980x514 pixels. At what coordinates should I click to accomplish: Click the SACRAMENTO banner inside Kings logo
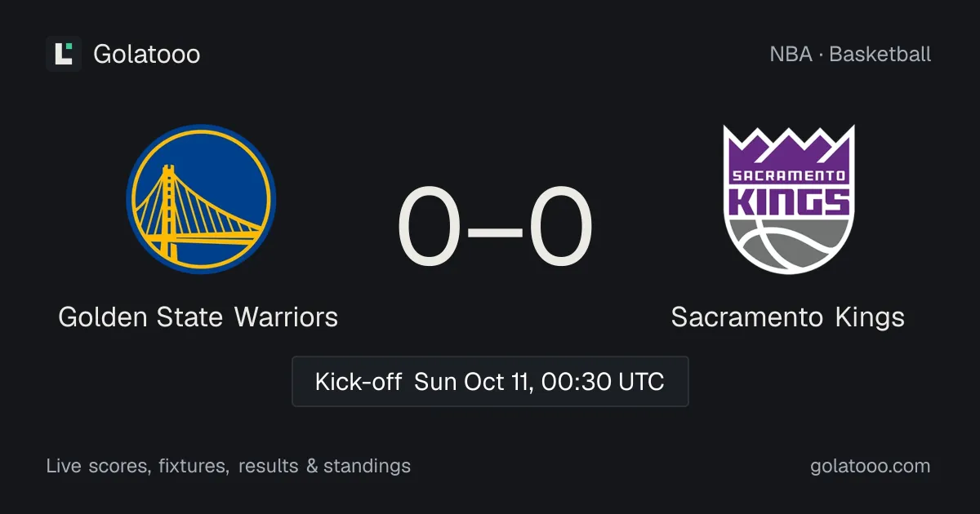pos(789,175)
